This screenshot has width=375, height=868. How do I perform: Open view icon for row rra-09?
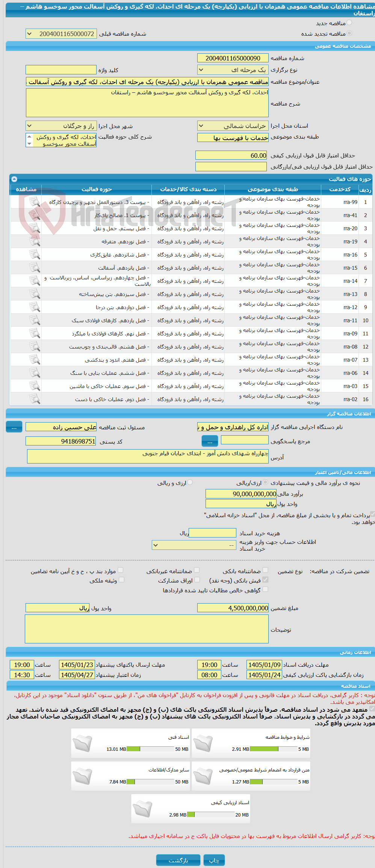click(x=35, y=334)
